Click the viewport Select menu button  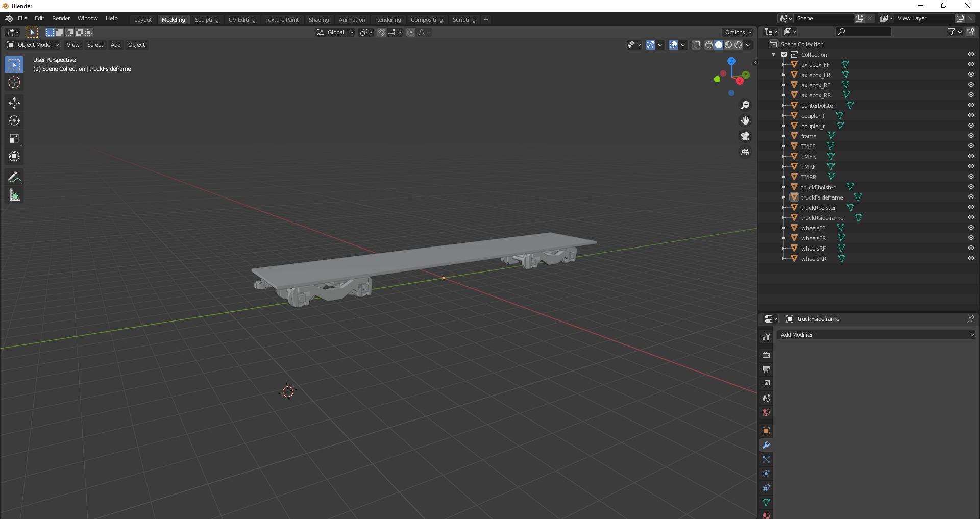point(95,45)
